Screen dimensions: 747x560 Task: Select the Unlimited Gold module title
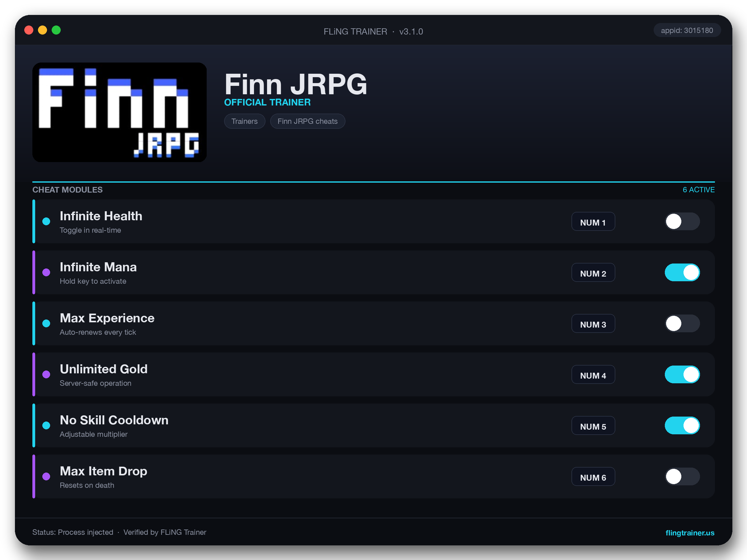click(104, 369)
